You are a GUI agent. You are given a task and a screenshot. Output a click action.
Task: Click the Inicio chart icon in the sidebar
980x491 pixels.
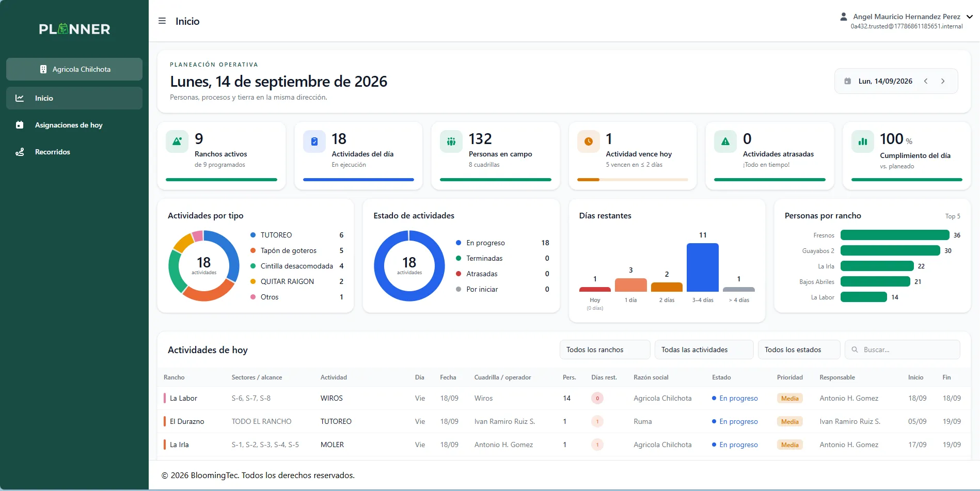point(20,98)
